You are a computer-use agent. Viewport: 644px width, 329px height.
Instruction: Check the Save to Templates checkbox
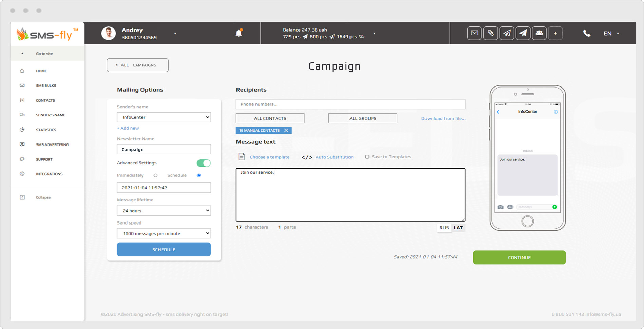367,157
